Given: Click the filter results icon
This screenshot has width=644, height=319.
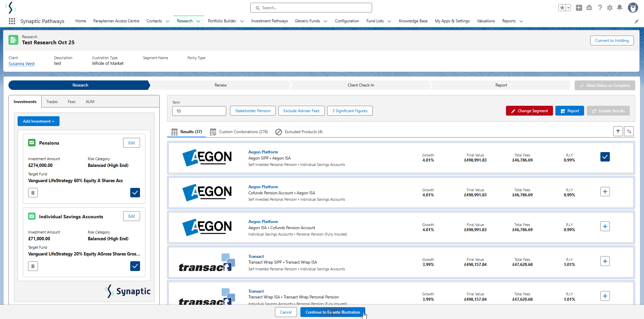Looking at the screenshot, I should click(618, 131).
